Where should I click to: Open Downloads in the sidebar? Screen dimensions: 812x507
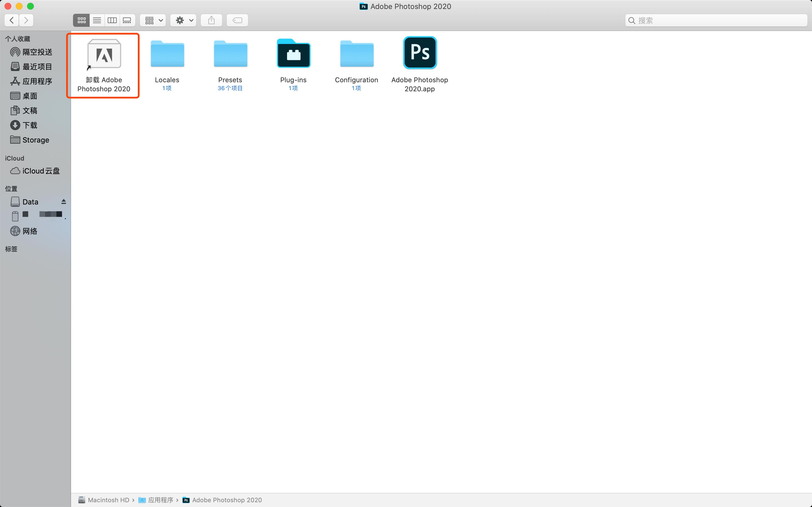click(x=30, y=125)
